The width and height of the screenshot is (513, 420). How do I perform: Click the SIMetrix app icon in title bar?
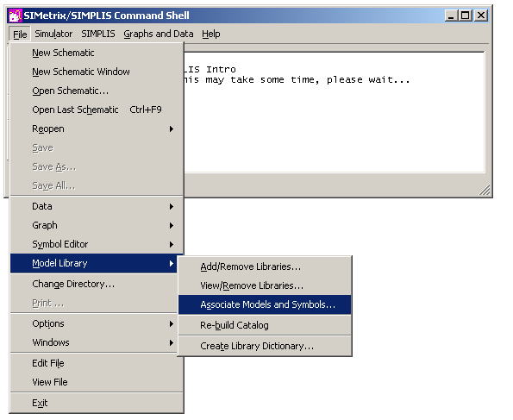[15, 16]
